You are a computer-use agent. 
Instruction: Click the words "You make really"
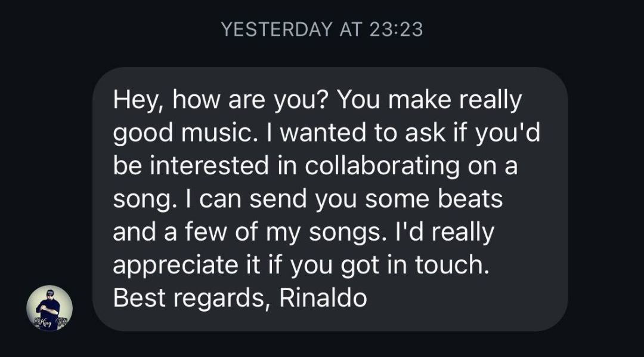point(429,101)
